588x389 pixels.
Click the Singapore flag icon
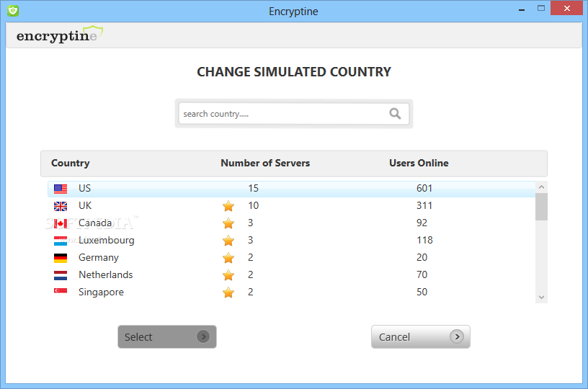(x=61, y=291)
